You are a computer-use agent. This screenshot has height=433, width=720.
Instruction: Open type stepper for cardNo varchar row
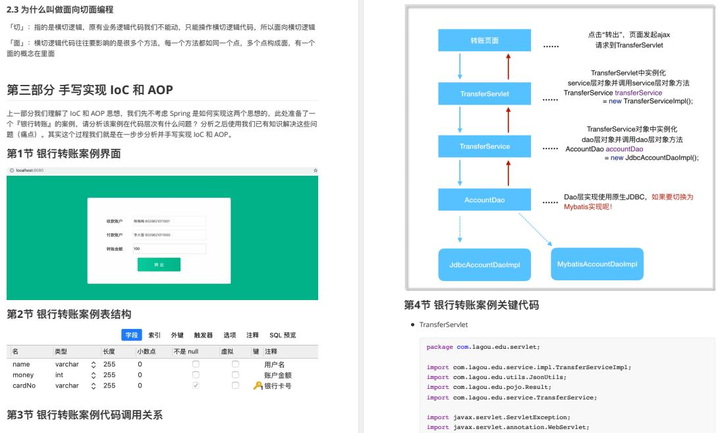coord(93,386)
